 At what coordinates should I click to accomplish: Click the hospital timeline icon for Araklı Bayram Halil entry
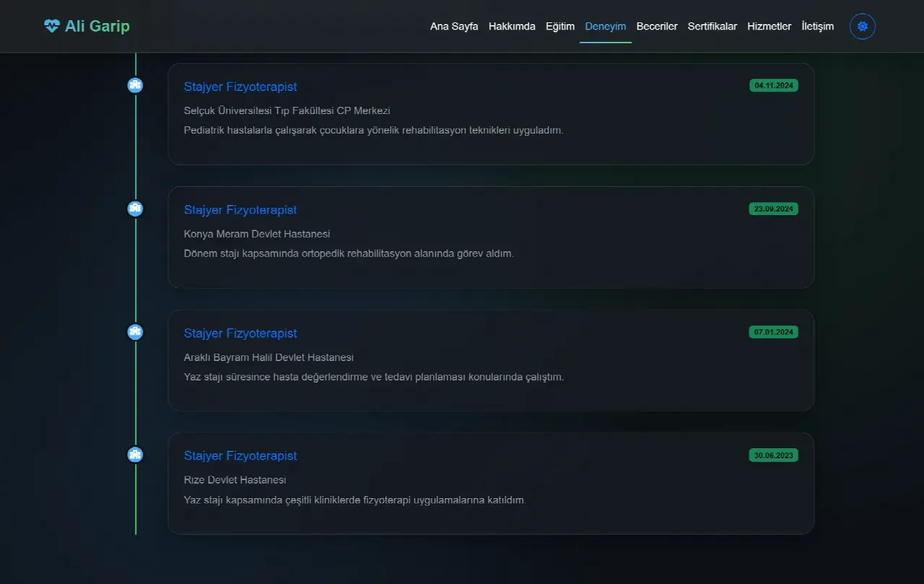[x=135, y=332]
